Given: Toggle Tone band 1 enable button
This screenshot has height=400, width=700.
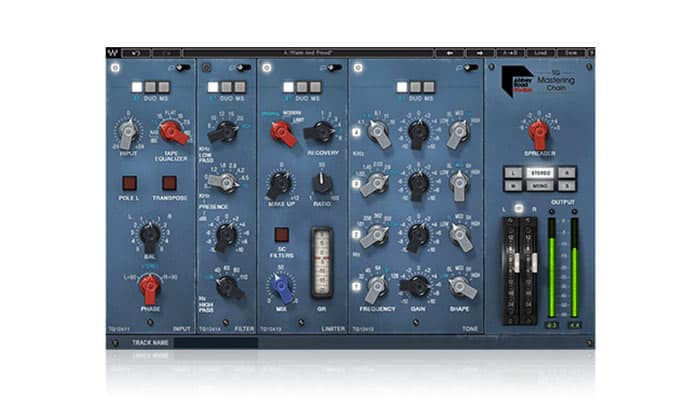Looking at the screenshot, I should pyautogui.click(x=356, y=286).
